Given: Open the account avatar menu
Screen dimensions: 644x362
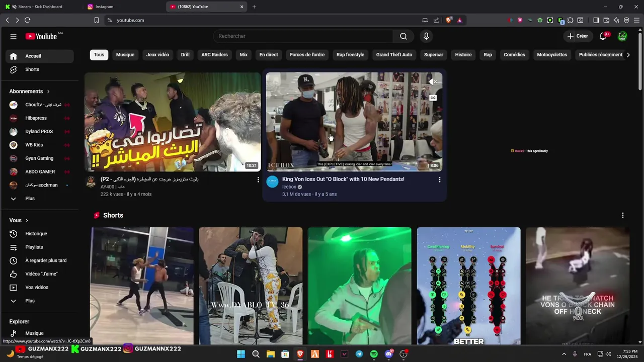Looking at the screenshot, I should click(x=622, y=36).
